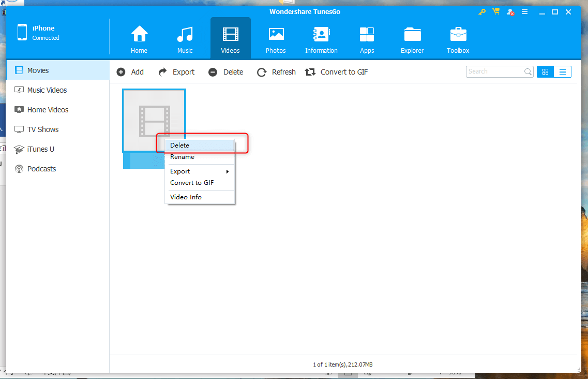Switch to list view
This screenshot has height=379, width=588.
(563, 72)
